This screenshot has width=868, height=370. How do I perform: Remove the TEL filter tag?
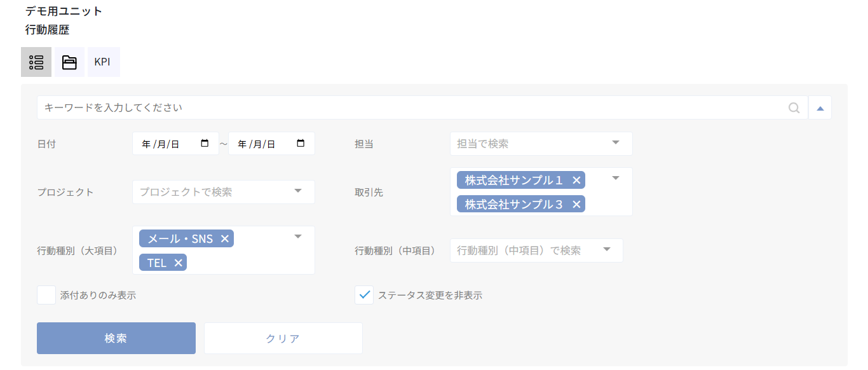[x=179, y=262]
